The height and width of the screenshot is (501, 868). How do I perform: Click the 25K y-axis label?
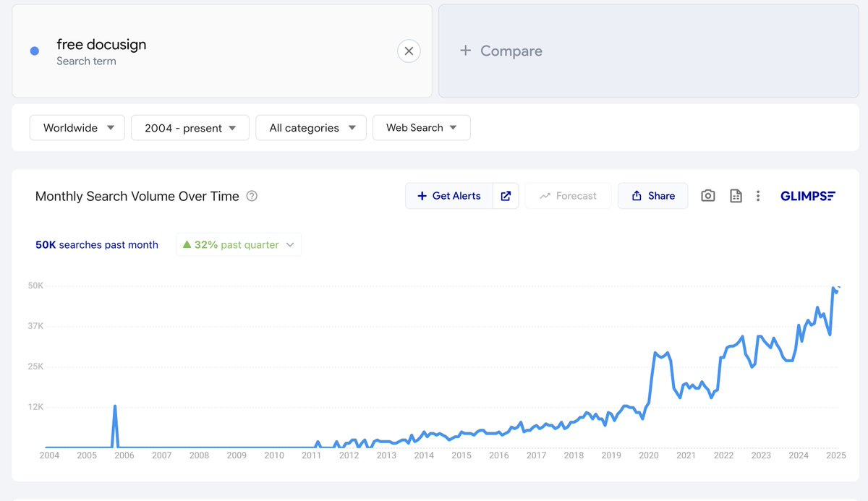coord(36,367)
